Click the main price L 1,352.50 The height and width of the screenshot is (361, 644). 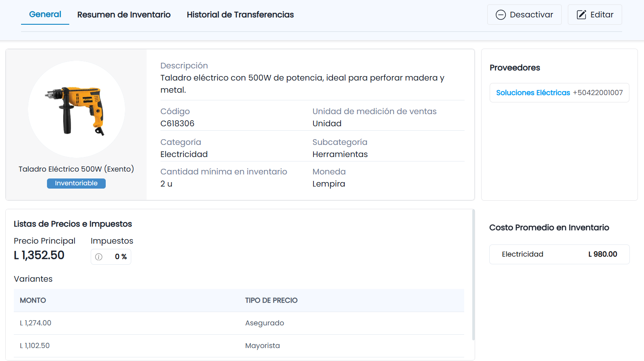pyautogui.click(x=39, y=255)
